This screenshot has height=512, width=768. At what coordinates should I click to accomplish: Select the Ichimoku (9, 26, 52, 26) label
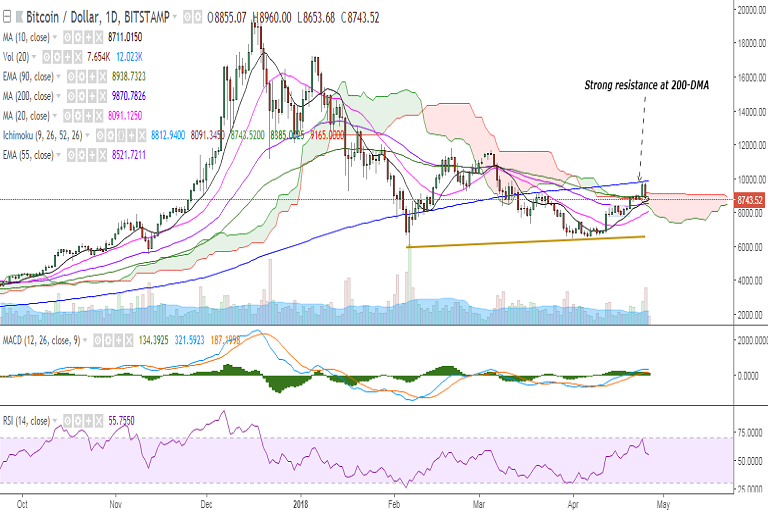coord(43,135)
